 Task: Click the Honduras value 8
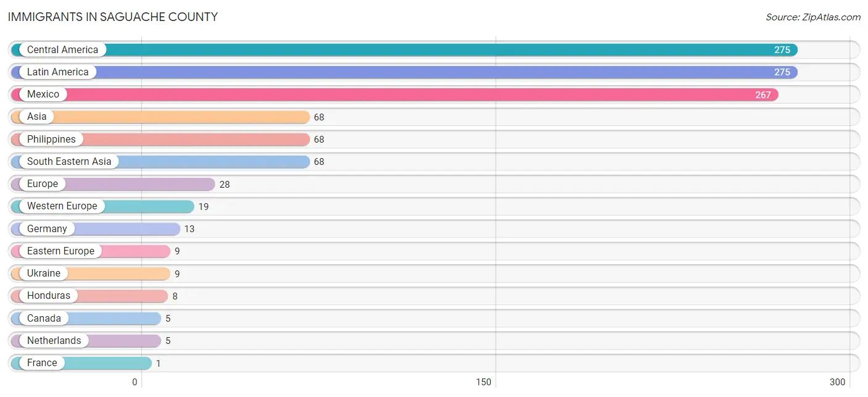tap(175, 296)
